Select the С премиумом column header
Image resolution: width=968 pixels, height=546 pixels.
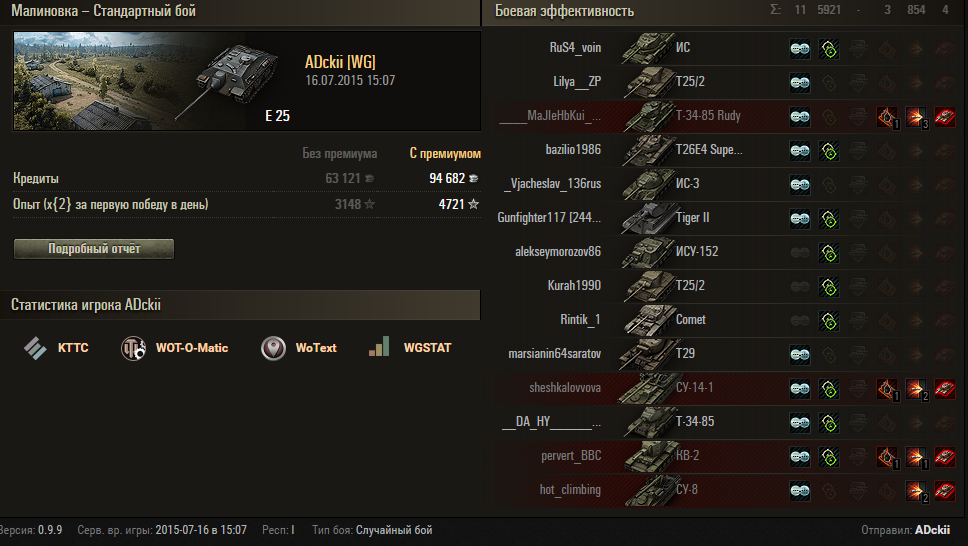click(445, 153)
